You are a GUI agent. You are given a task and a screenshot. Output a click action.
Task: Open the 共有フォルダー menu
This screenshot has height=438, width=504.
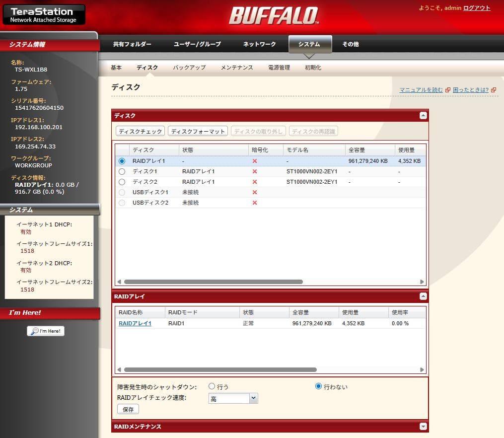(x=132, y=44)
